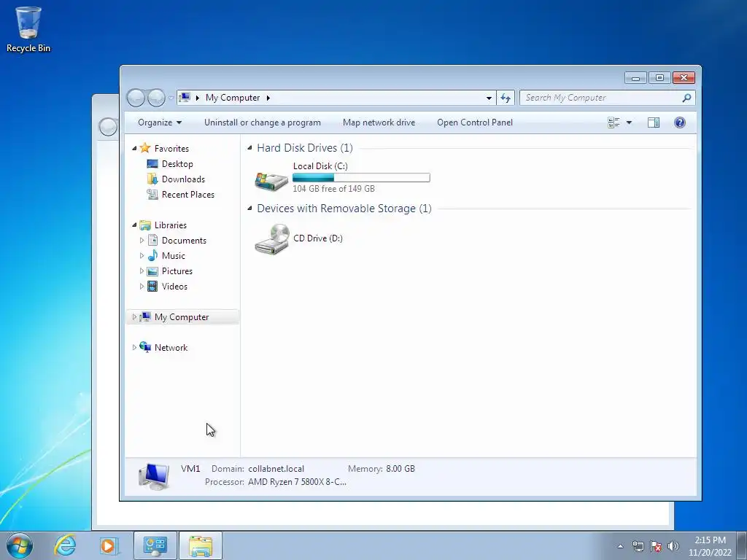Click the Favorites star icon

coord(145,148)
